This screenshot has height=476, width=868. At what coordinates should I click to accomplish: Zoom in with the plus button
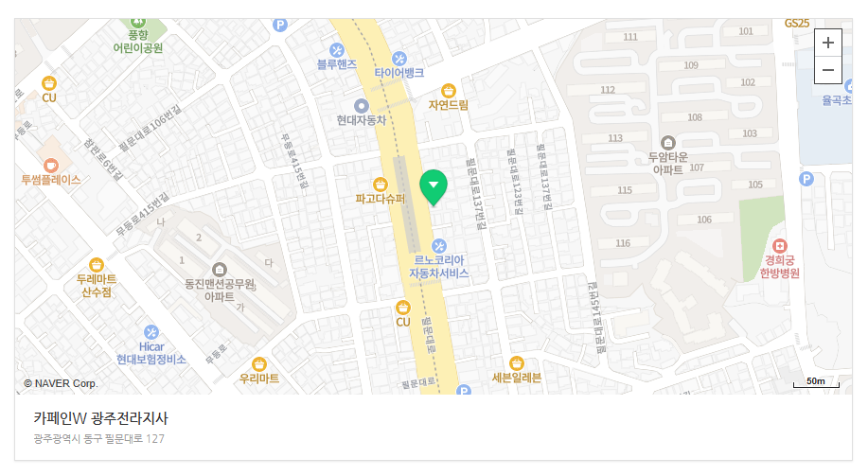(x=827, y=43)
